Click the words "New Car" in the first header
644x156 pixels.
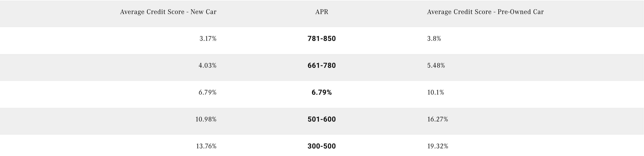pos(203,12)
